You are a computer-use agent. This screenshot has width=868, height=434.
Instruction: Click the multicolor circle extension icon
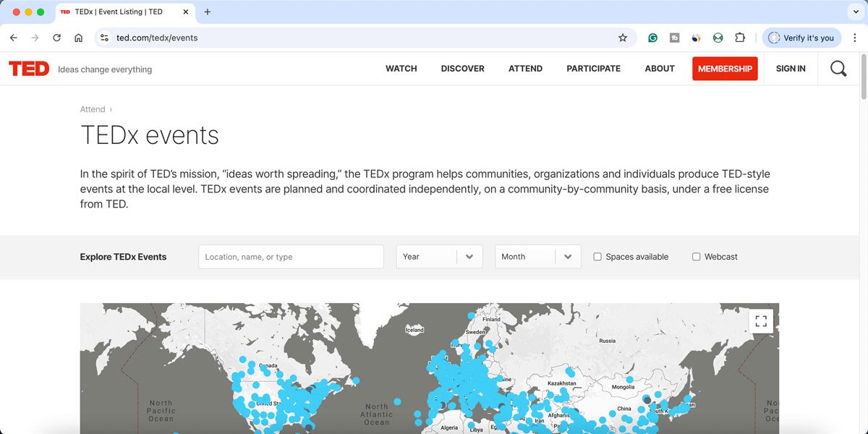(696, 38)
